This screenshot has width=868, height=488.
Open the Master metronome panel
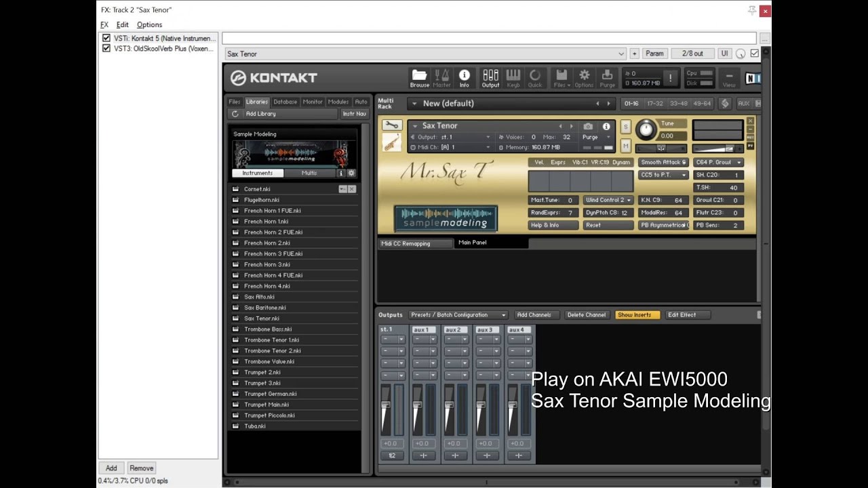click(441, 77)
